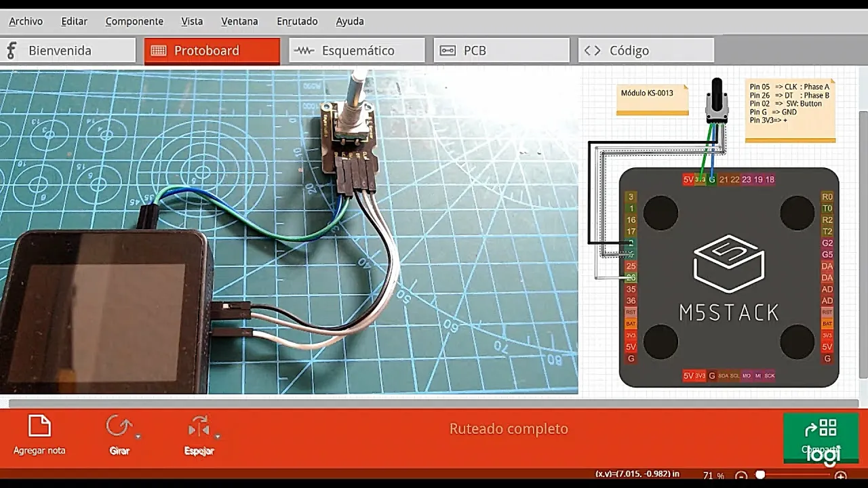Click pin 18 on M5Stack top header

tap(770, 180)
